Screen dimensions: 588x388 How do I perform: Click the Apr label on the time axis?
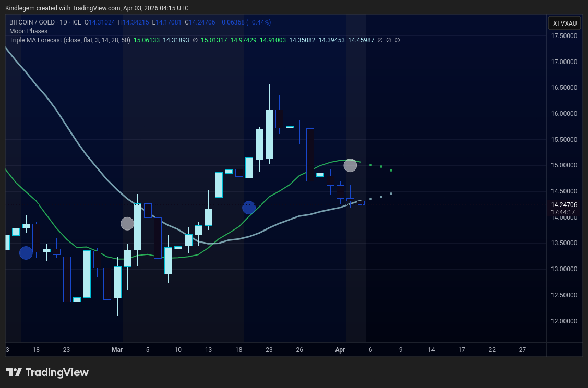pos(340,350)
